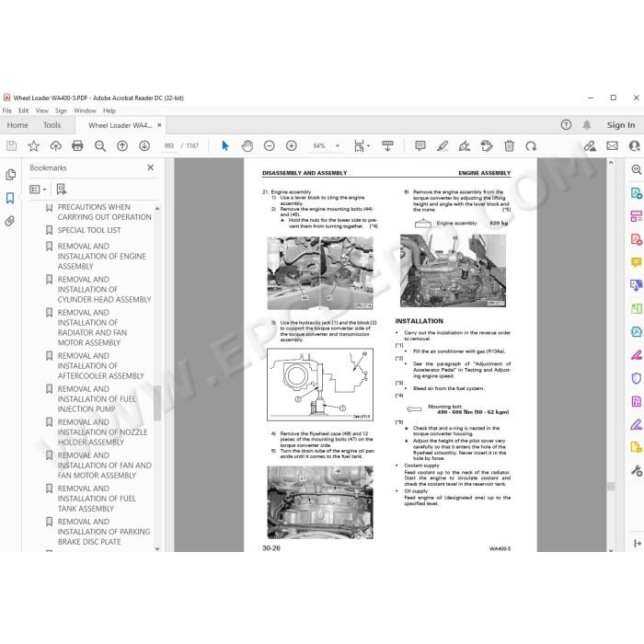The image size is (644, 644).
Task: Go to previous page with the up arrow
Action: pos(122,145)
